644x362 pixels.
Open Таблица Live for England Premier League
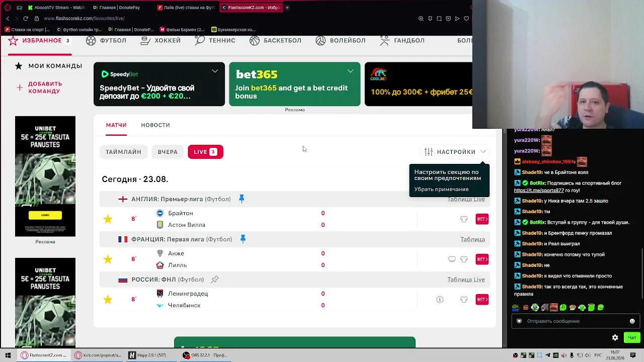[466, 200]
